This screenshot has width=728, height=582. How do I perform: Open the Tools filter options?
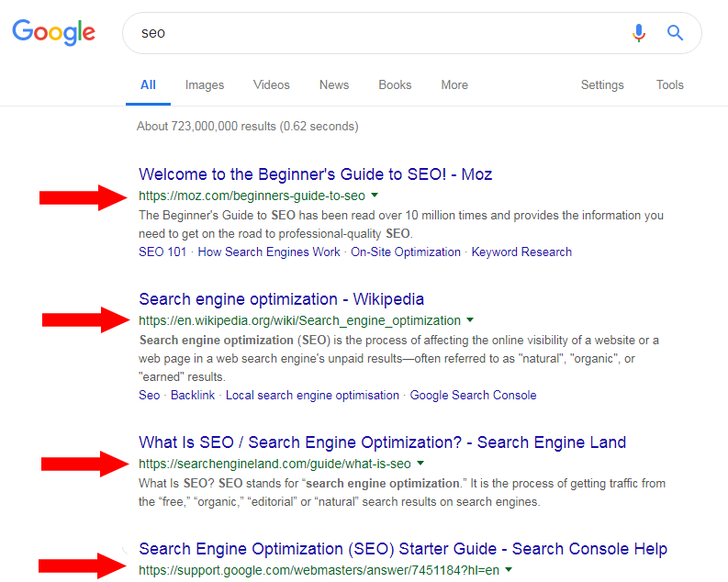coord(670,85)
